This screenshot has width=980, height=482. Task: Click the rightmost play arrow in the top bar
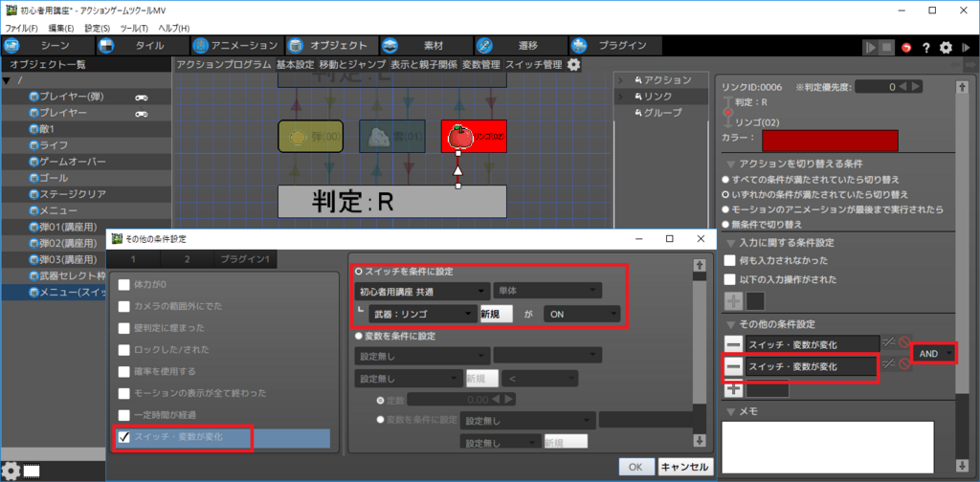[966, 48]
